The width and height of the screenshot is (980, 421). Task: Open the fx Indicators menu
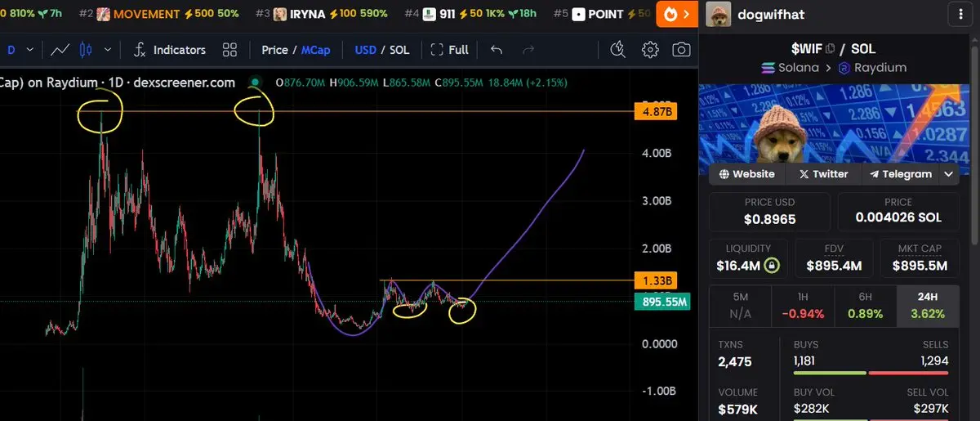tap(169, 50)
